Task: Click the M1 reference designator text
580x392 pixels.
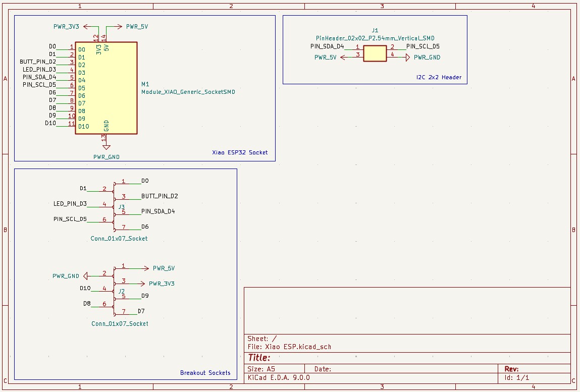Action: point(145,84)
